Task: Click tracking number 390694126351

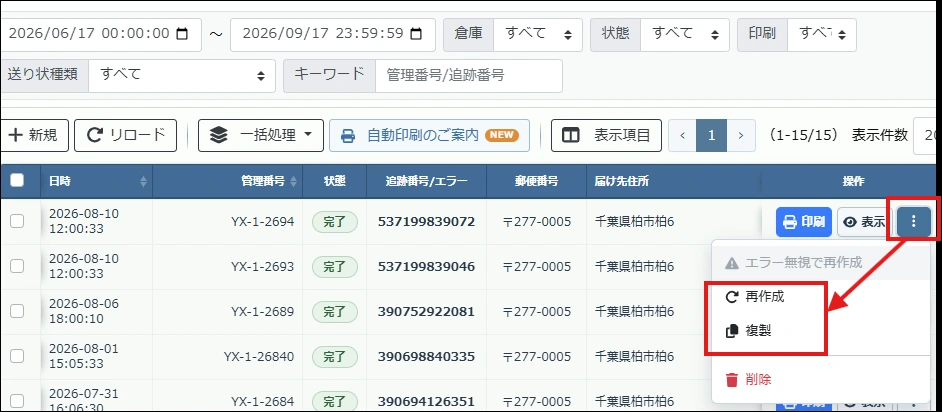Action: click(426, 401)
